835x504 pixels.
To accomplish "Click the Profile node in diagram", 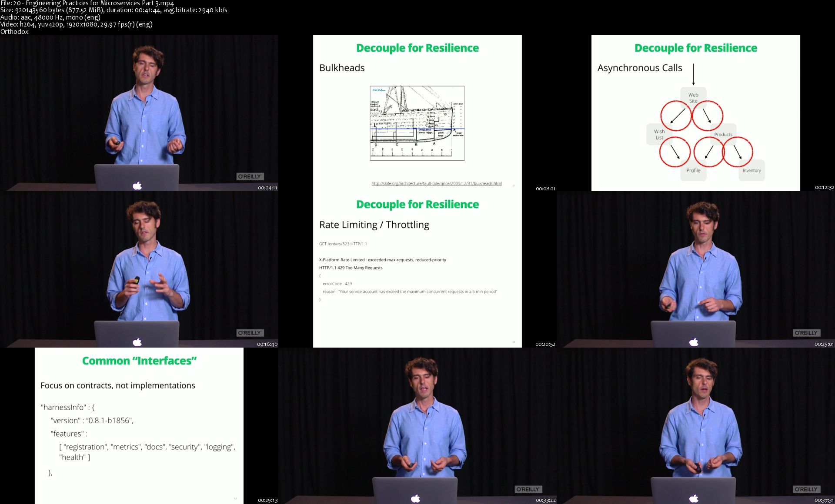I will coord(693,170).
